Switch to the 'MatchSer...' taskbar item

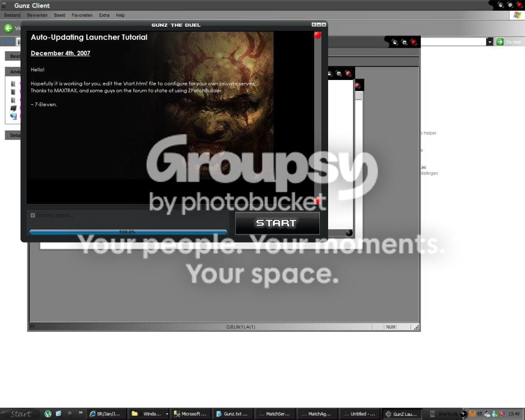pyautogui.click(x=275, y=414)
